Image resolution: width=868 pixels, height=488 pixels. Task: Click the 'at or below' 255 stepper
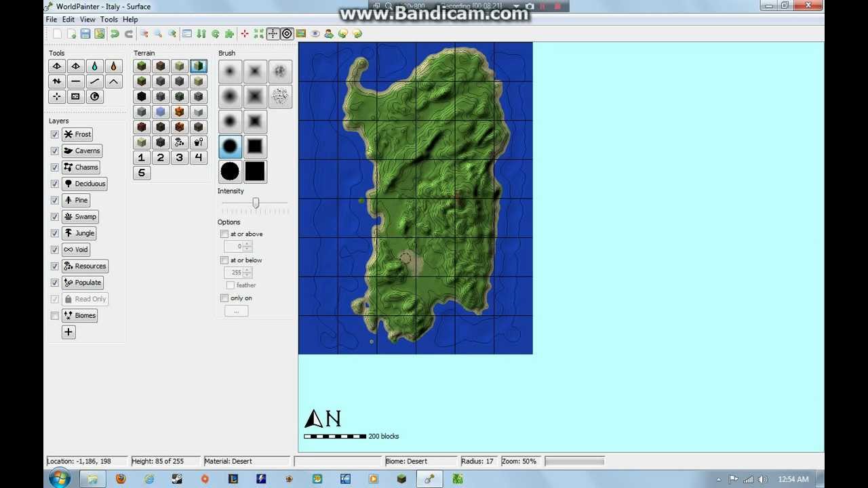(x=238, y=272)
